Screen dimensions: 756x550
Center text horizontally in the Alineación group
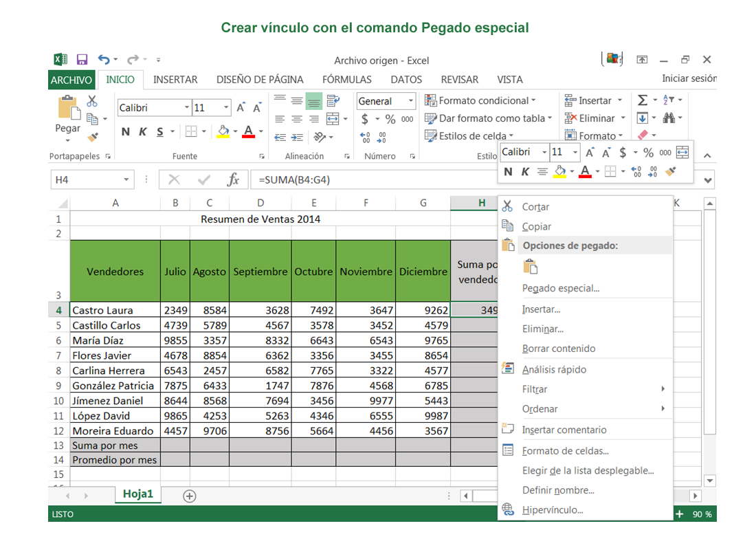click(x=297, y=119)
